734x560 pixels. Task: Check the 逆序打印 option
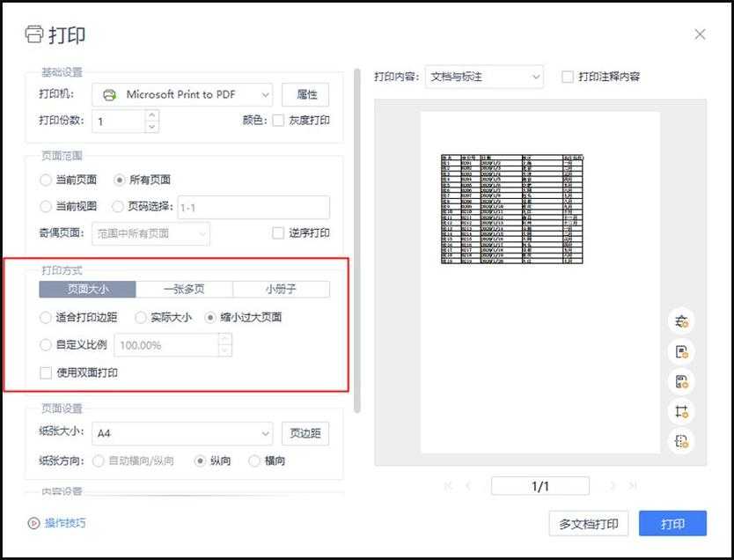(x=279, y=232)
